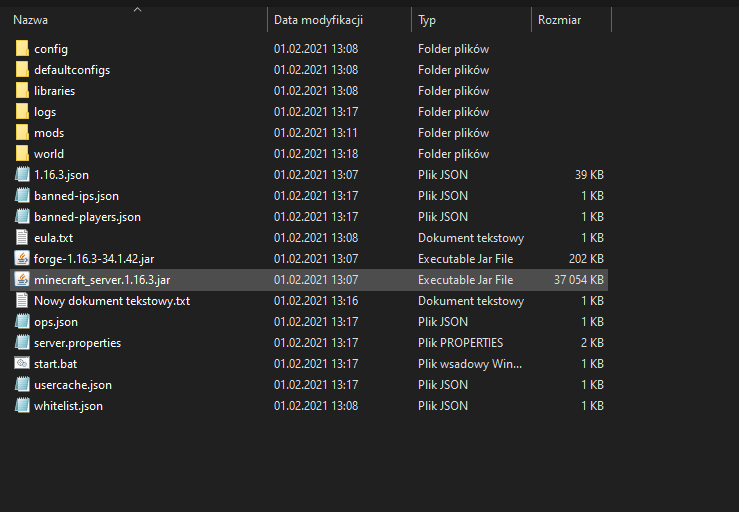Click the 1.16.3.json file icon
Screen dimensions: 739x512
22,175
